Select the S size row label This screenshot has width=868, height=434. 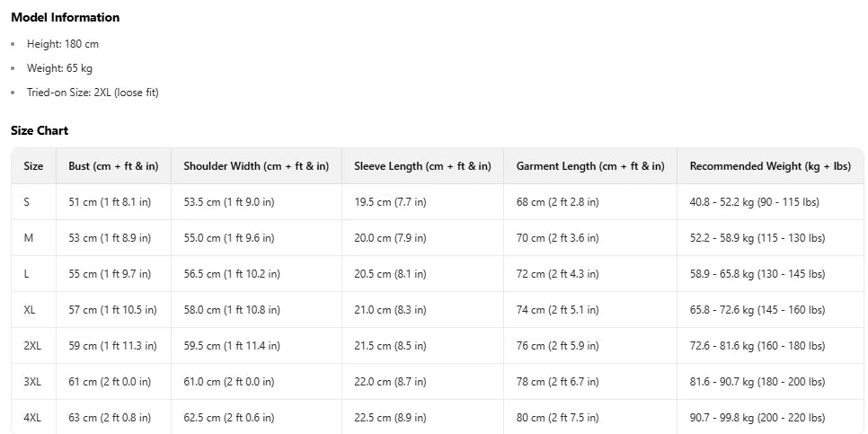27,202
